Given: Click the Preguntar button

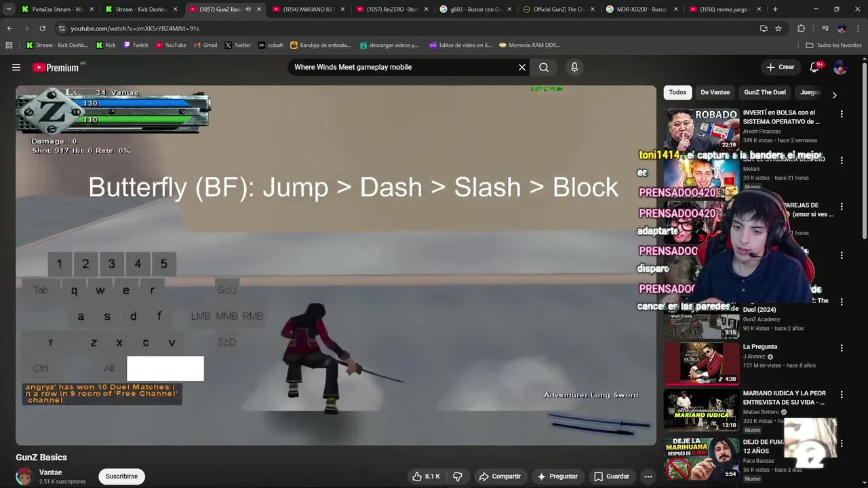Looking at the screenshot, I should click(557, 476).
